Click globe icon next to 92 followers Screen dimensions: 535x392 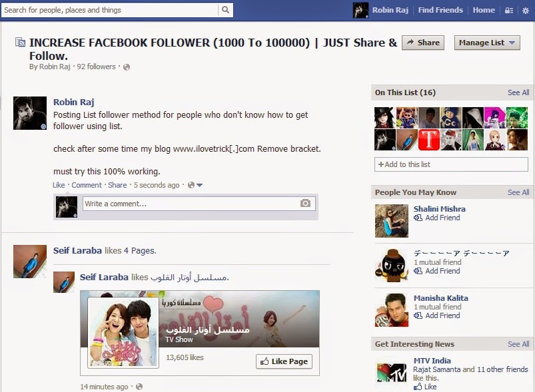127,67
